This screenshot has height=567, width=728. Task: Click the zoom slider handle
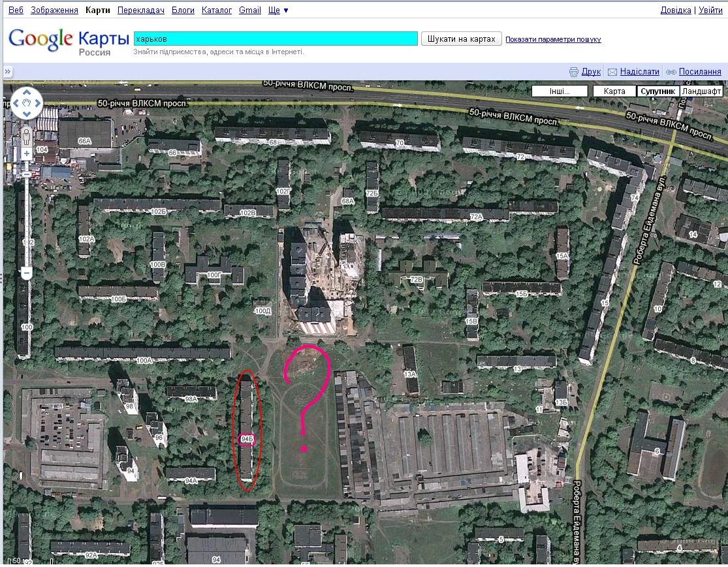[27, 174]
